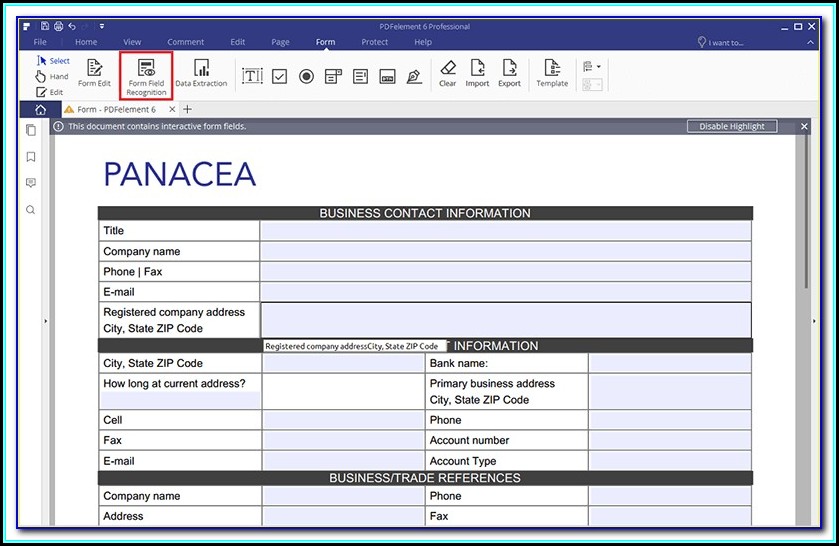
Task: Open the Protect ribbon tab
Action: 375,42
